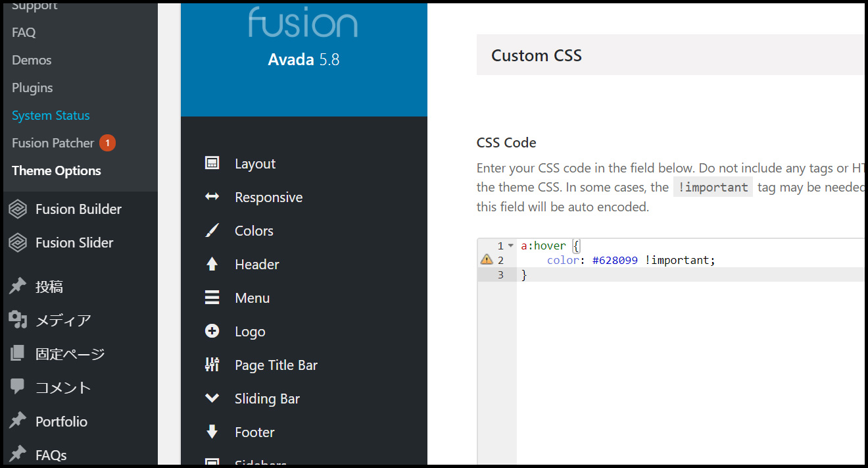Open the System Status page
This screenshot has width=868, height=468.
(51, 115)
